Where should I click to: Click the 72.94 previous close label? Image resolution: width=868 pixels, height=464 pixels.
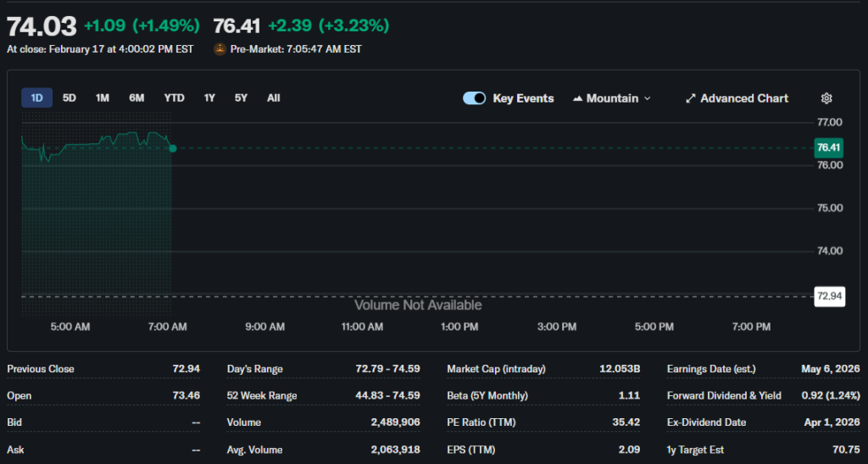click(828, 296)
